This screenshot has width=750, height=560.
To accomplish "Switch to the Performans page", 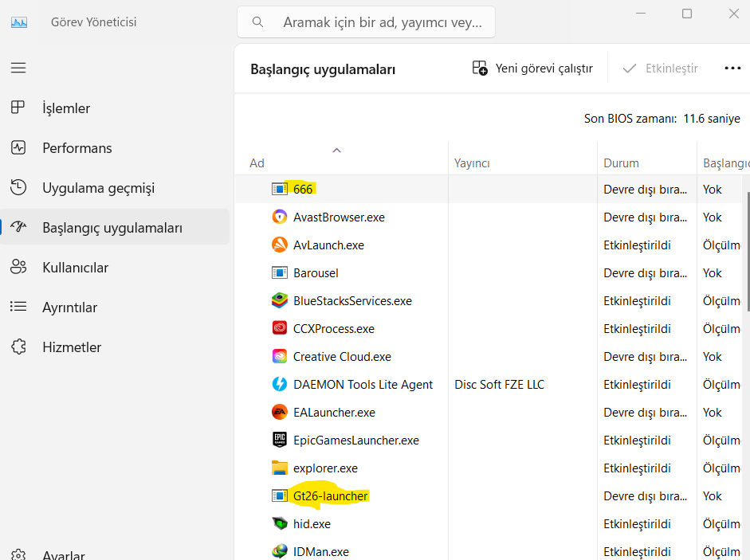I will point(115,148).
